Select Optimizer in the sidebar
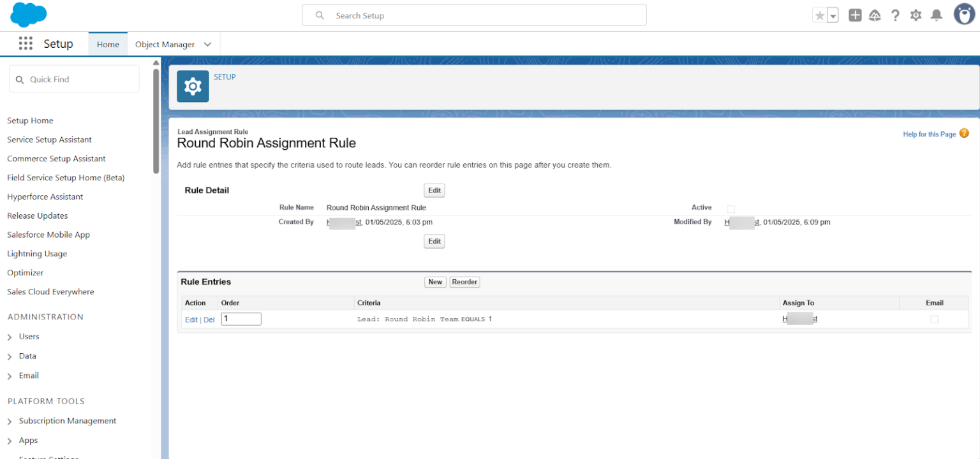 [x=25, y=272]
